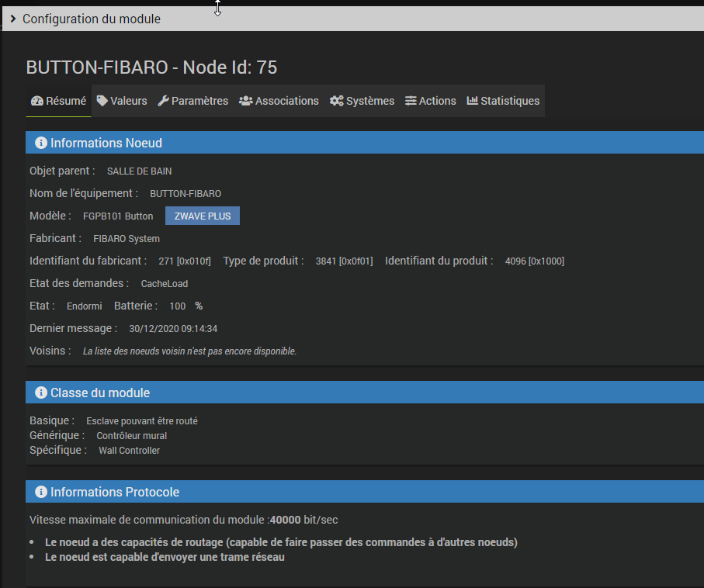Click the ZWAVE PLUS badge

coord(203,216)
